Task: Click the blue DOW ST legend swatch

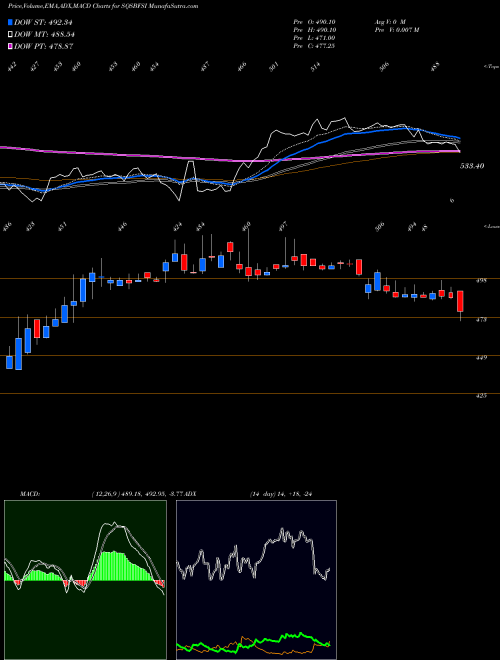Action: [10, 22]
